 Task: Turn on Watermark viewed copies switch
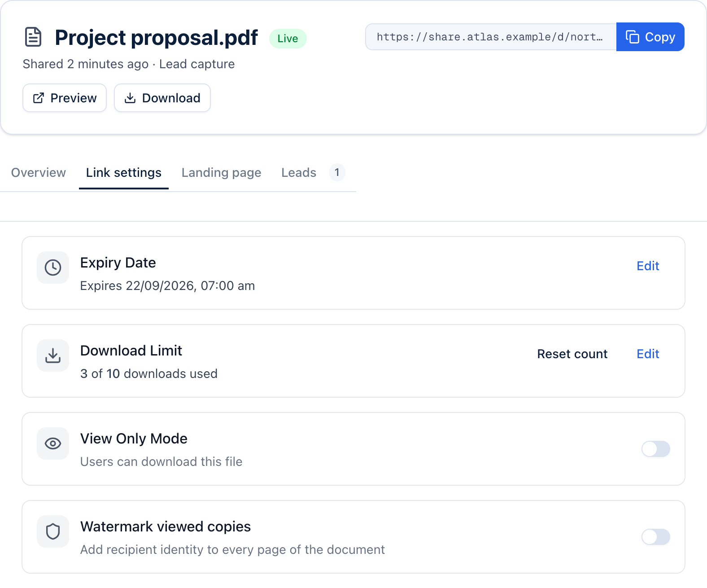click(x=655, y=537)
